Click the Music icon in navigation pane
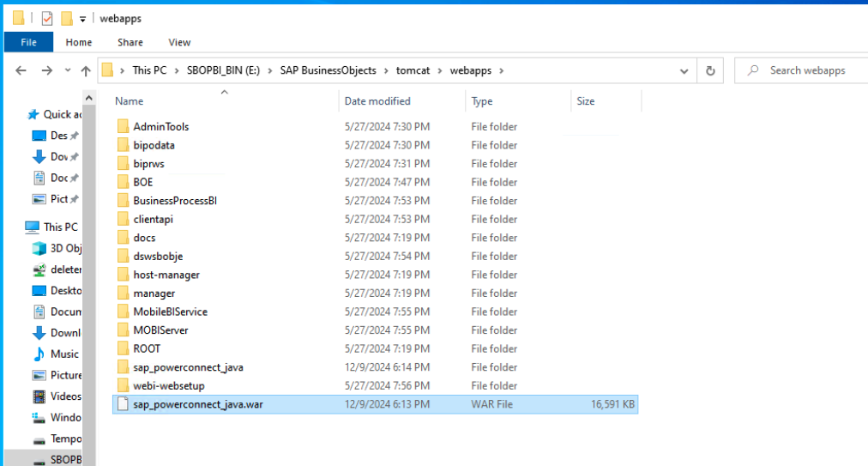The image size is (868, 466). click(39, 354)
